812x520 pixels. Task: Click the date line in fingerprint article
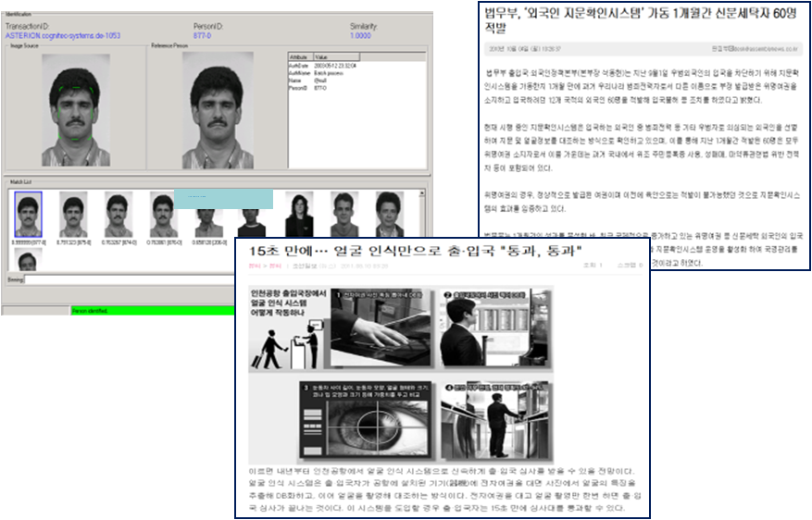pos(525,49)
